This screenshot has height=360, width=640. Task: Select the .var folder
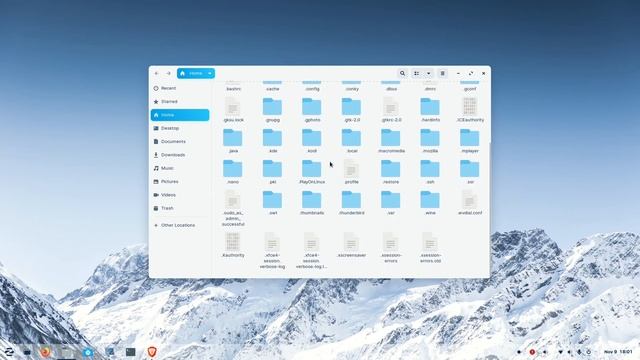coord(391,200)
